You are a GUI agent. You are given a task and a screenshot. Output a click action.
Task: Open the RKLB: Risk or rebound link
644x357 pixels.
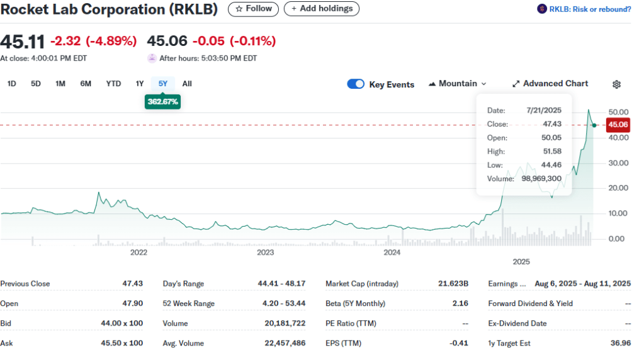(590, 9)
